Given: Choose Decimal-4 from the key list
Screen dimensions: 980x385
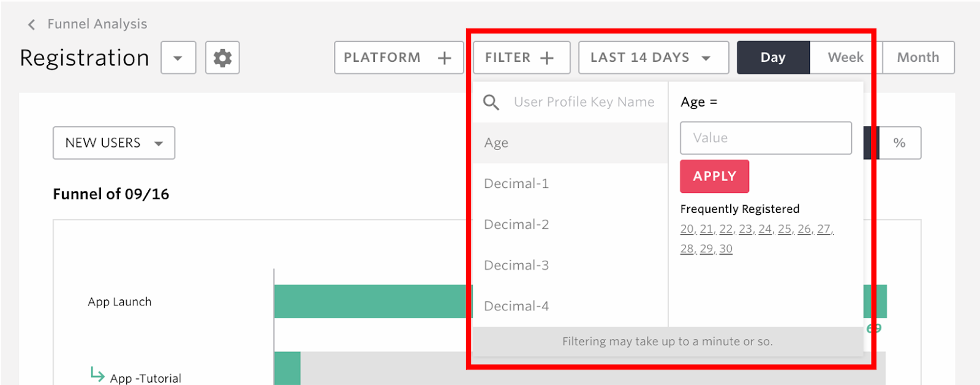Looking at the screenshot, I should click(570, 306).
